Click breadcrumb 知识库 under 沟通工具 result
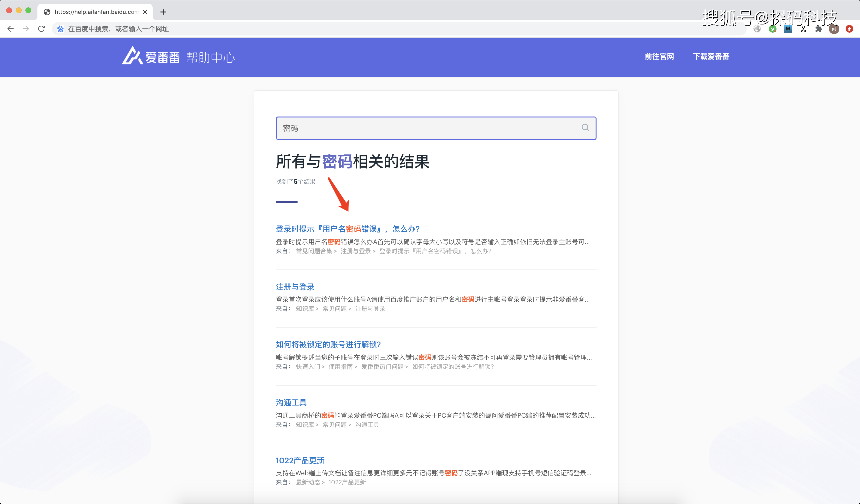This screenshot has height=504, width=860. click(x=305, y=425)
